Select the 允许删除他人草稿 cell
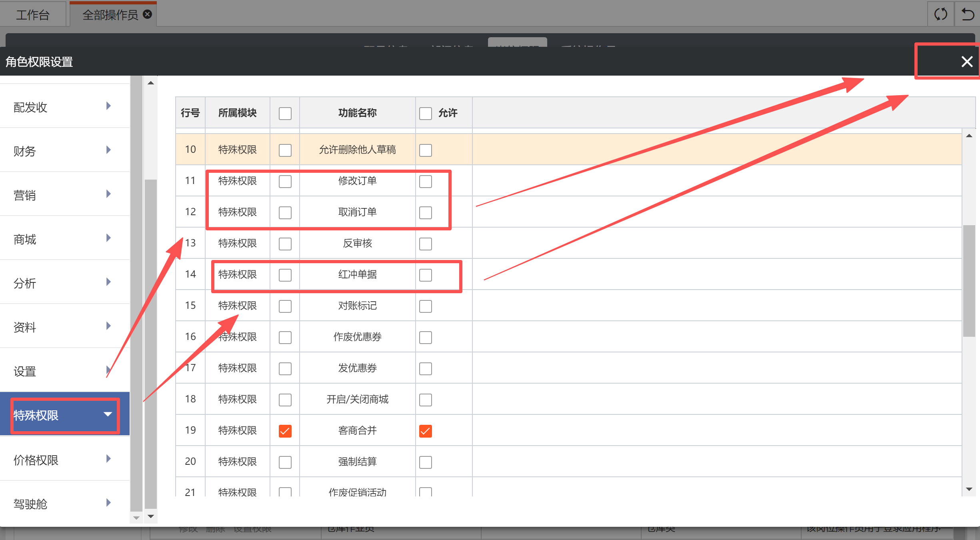 (358, 150)
